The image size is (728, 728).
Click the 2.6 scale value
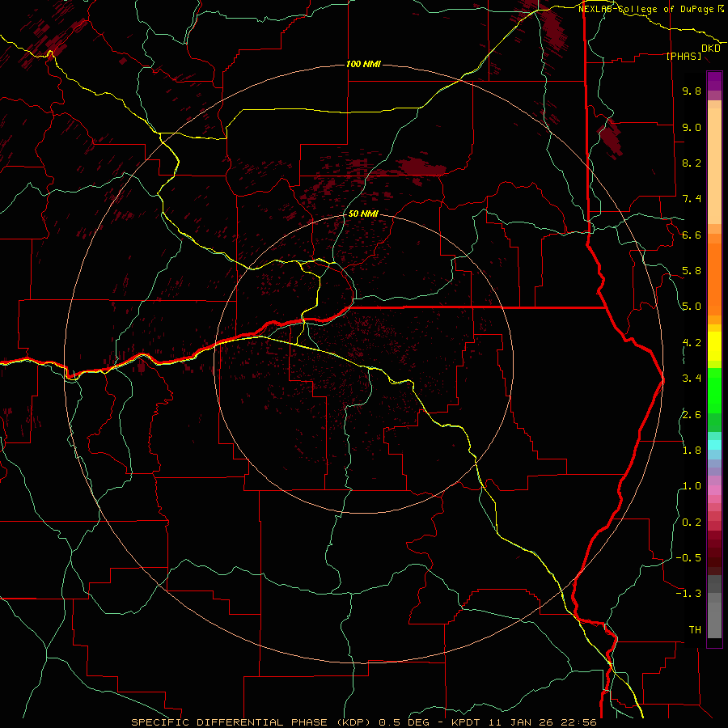[692, 415]
